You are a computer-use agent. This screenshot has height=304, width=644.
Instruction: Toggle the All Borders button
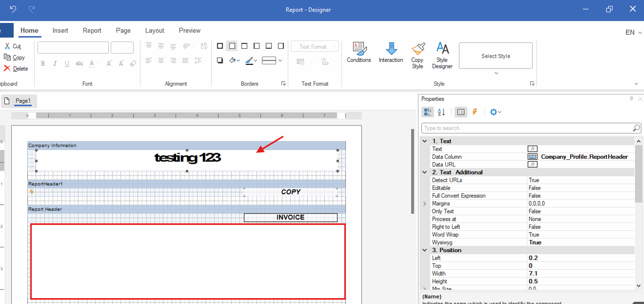pos(220,46)
